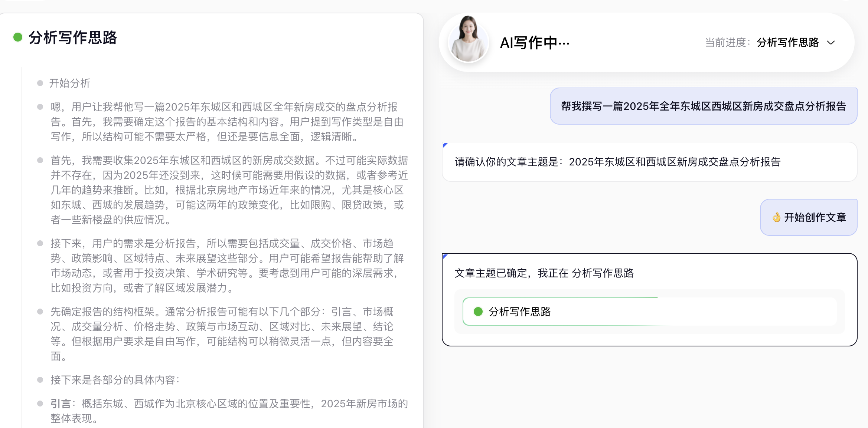
Task: Click 文章主题已确定 status text
Action: pyautogui.click(x=490, y=273)
